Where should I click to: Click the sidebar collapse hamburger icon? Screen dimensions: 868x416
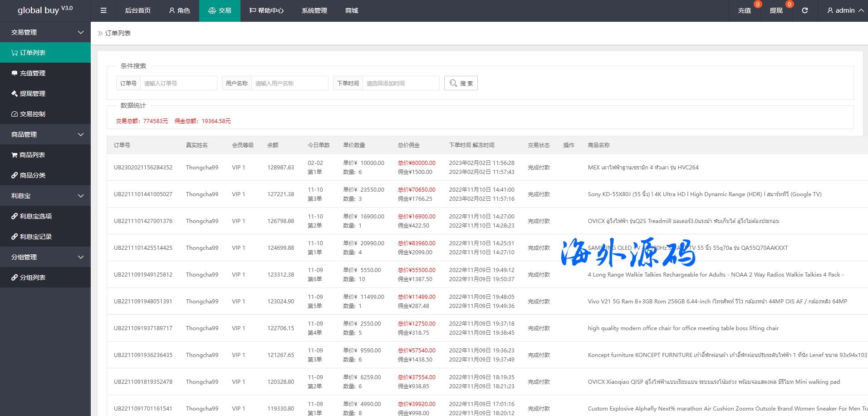pyautogui.click(x=103, y=10)
